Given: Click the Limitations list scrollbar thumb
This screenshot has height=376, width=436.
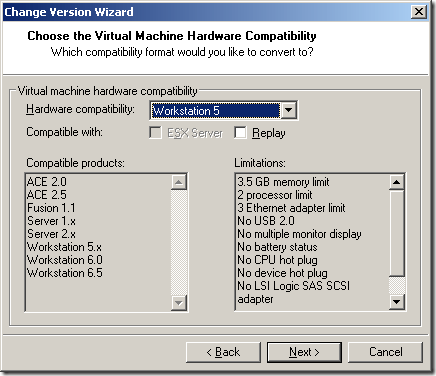Looking at the screenshot, I should [397, 233].
